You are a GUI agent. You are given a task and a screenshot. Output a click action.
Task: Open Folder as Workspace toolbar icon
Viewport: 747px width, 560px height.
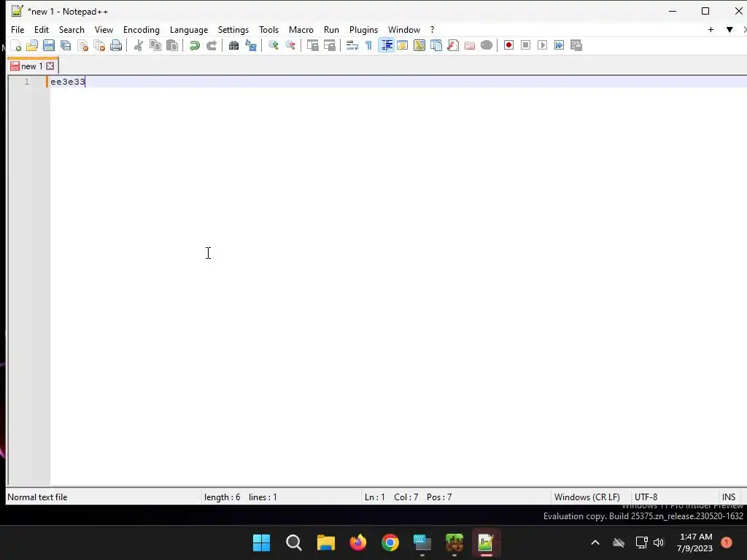[x=470, y=45]
